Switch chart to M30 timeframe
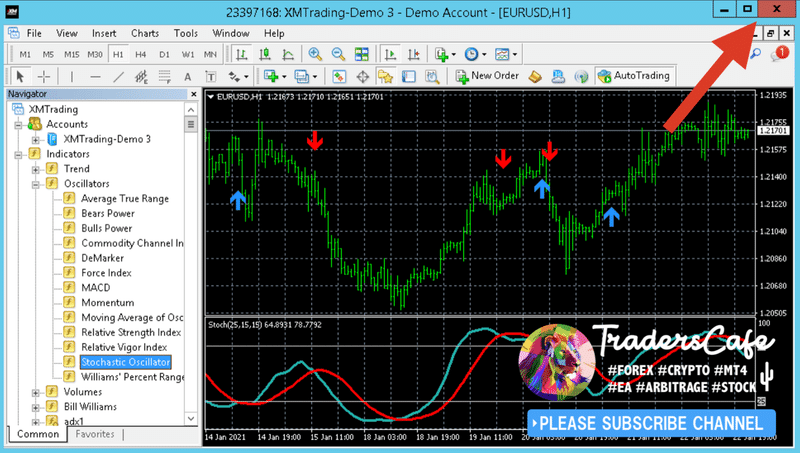 point(95,54)
